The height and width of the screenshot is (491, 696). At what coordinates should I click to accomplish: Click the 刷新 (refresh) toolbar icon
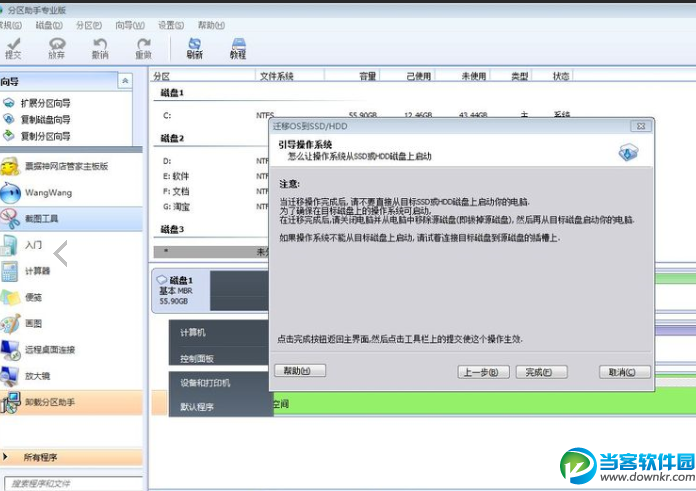point(194,48)
